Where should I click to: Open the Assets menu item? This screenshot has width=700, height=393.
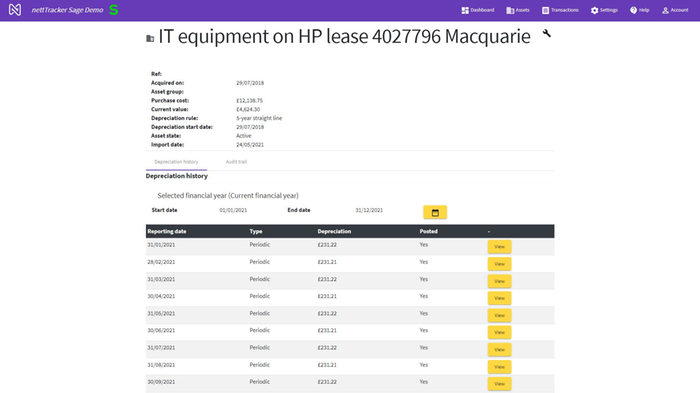[x=518, y=10]
